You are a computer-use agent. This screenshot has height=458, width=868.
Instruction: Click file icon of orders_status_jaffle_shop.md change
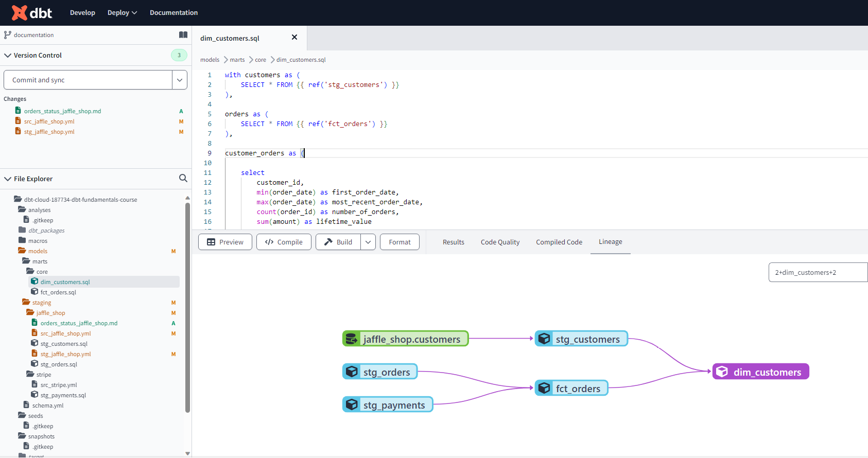[x=18, y=111]
